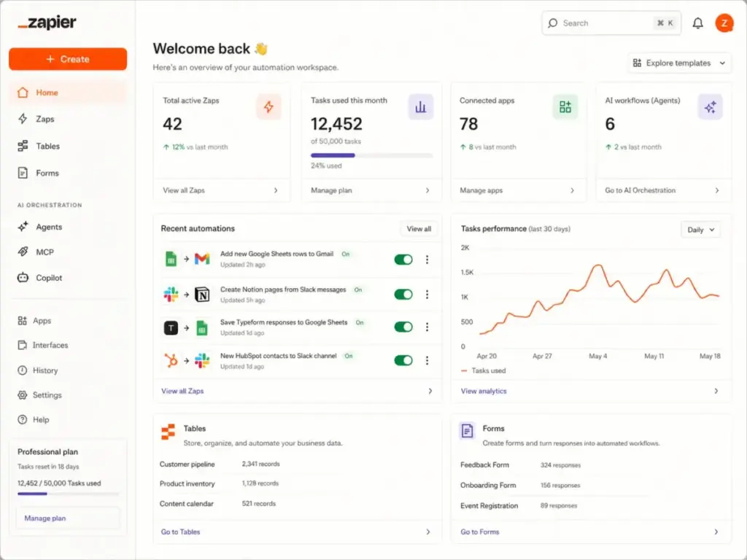747x560 pixels.
Task: Select Home in the sidebar
Action: (x=68, y=93)
